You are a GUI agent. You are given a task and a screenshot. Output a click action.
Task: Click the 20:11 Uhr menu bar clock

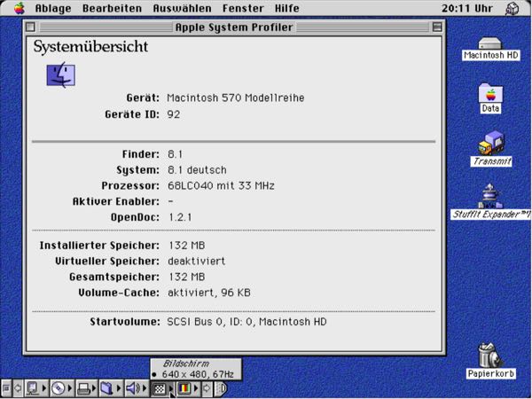467,8
